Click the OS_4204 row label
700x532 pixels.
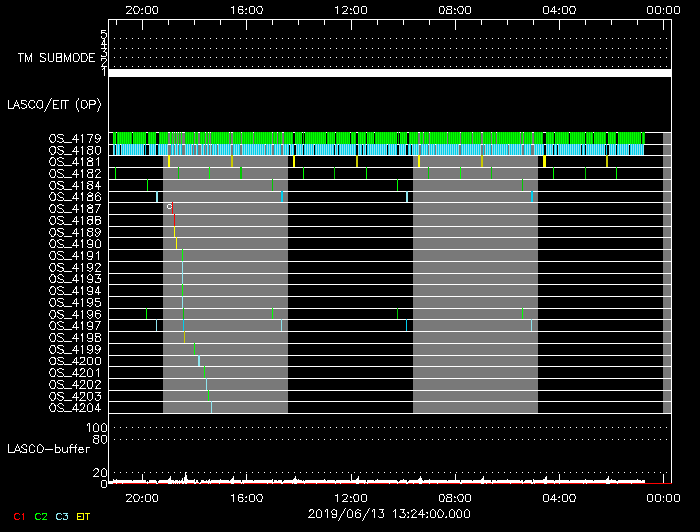point(74,408)
